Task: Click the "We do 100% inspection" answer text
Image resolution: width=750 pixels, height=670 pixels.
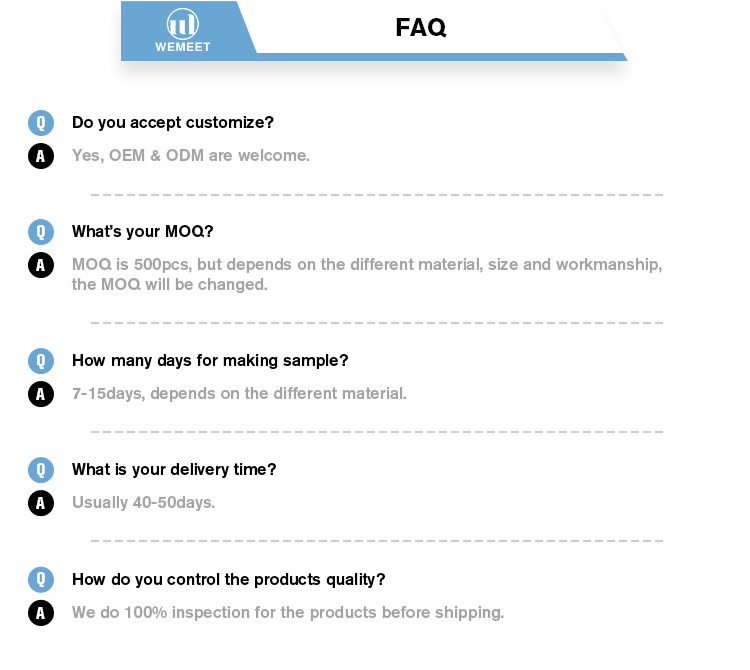Action: tap(288, 613)
